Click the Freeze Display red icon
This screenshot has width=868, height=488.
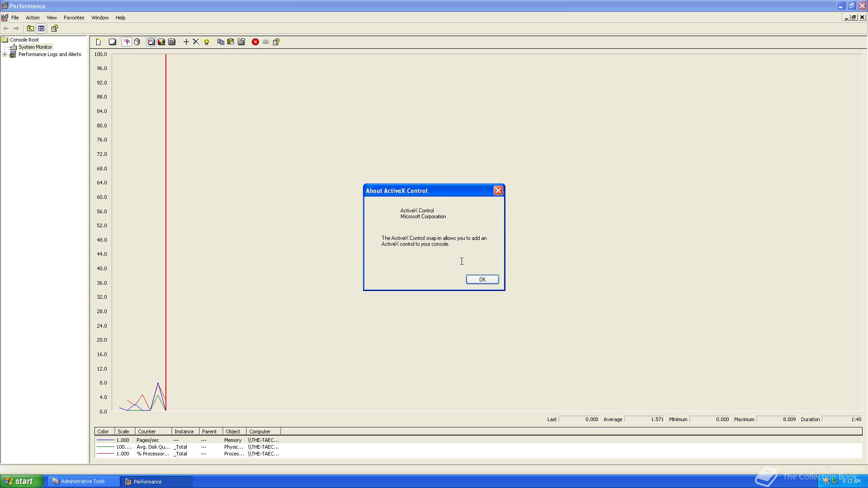(255, 42)
